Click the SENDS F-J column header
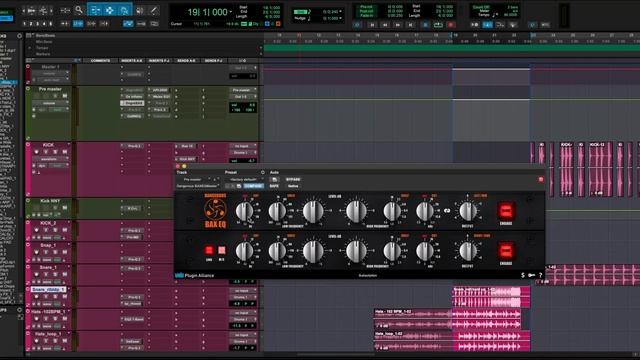 coord(213,60)
